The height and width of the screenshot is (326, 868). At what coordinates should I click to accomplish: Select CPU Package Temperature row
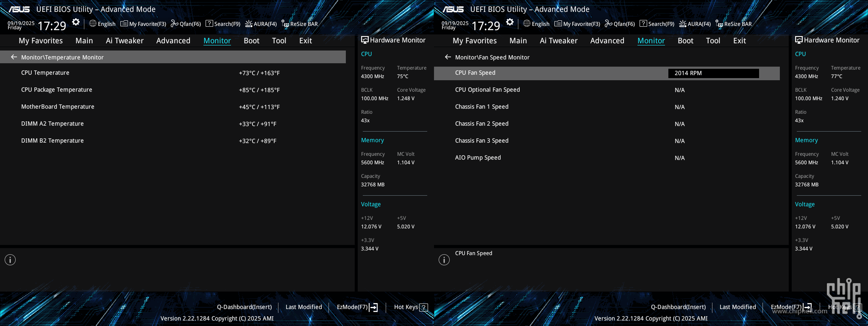173,90
